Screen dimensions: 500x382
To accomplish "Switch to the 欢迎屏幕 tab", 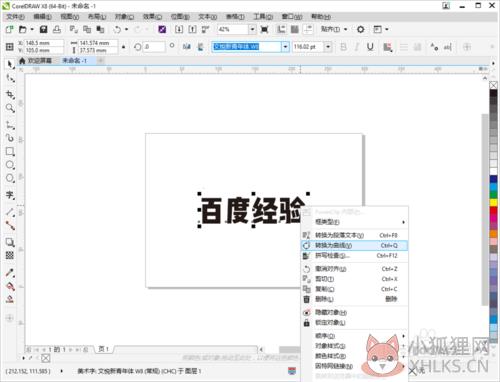I will [x=36, y=61].
